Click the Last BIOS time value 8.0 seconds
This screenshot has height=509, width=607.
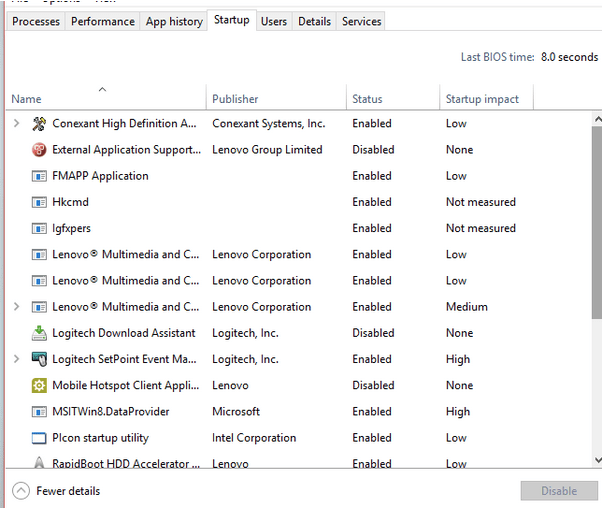[x=569, y=57]
